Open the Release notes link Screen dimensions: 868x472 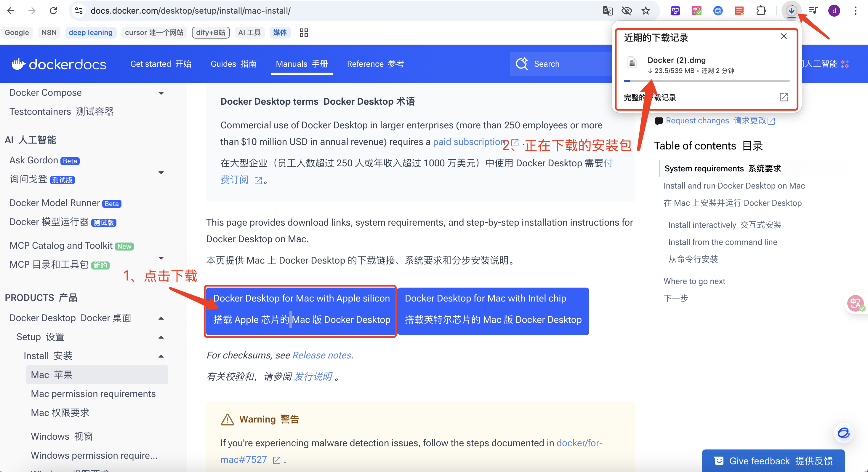click(x=321, y=355)
